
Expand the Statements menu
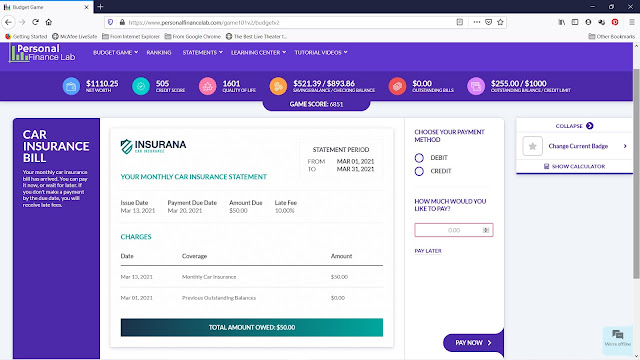click(x=202, y=53)
